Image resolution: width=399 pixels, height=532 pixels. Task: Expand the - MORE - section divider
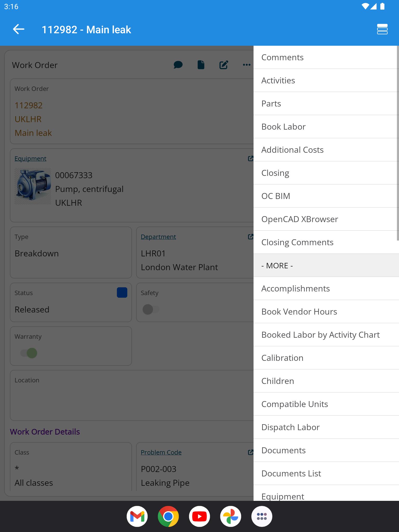[326, 265]
